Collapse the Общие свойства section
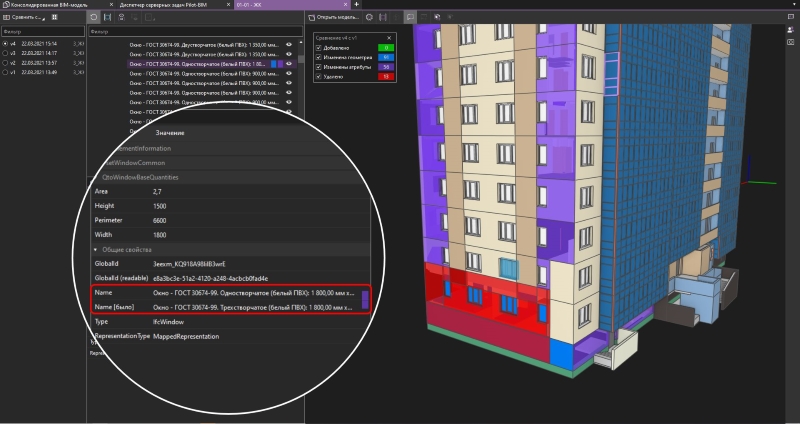The width and height of the screenshot is (800, 424). 96,248
